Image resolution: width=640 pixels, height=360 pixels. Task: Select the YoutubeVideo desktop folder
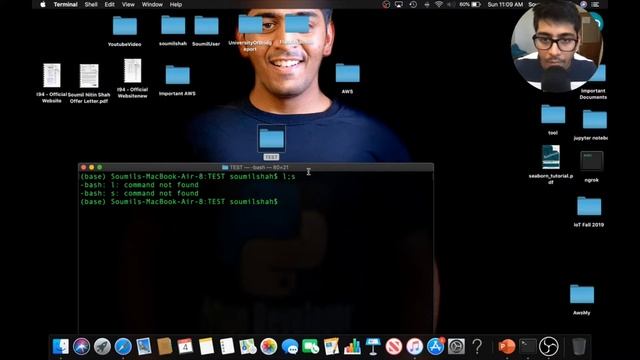125,26
